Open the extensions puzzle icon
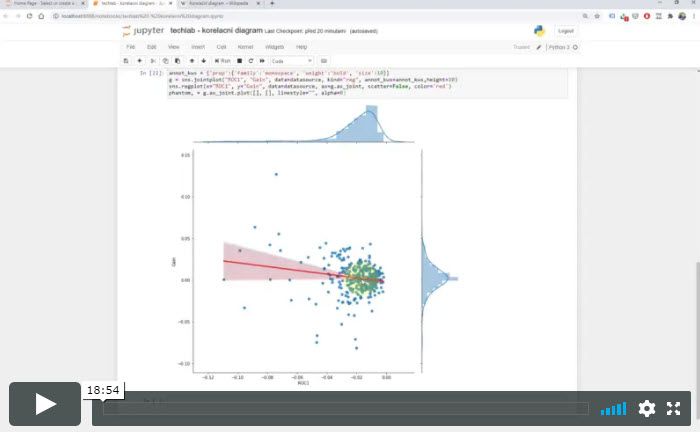 click(670, 16)
